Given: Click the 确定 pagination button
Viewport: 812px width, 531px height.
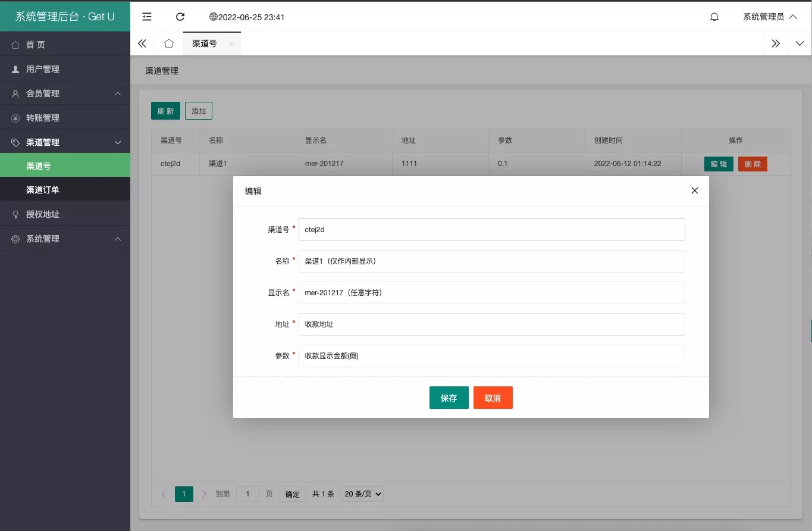Looking at the screenshot, I should coord(292,493).
